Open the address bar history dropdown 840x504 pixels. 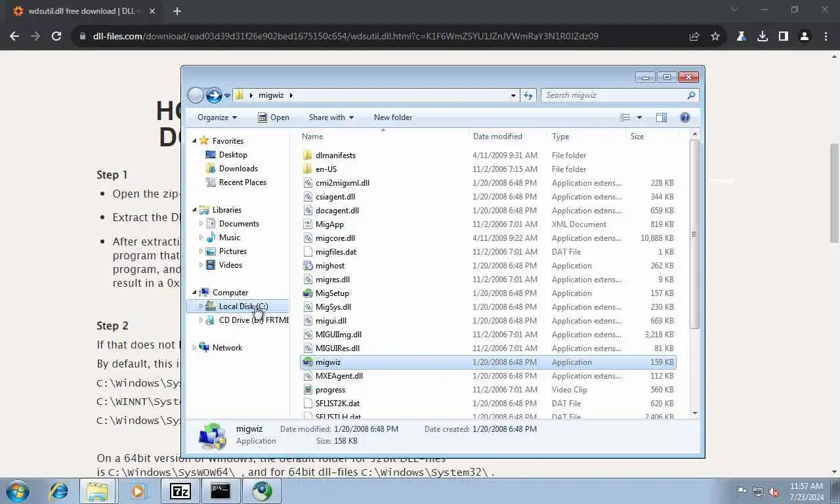tap(513, 96)
